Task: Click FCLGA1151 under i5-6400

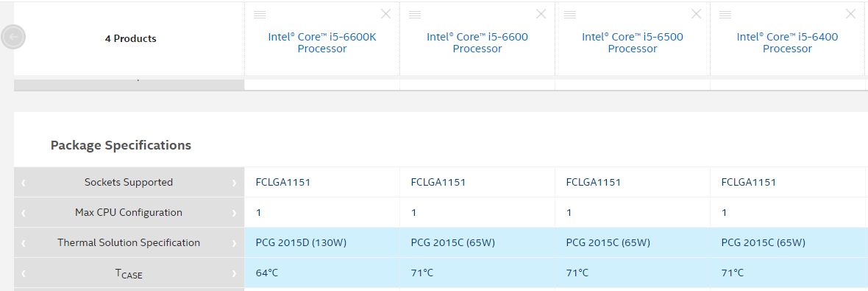Action: (x=748, y=183)
